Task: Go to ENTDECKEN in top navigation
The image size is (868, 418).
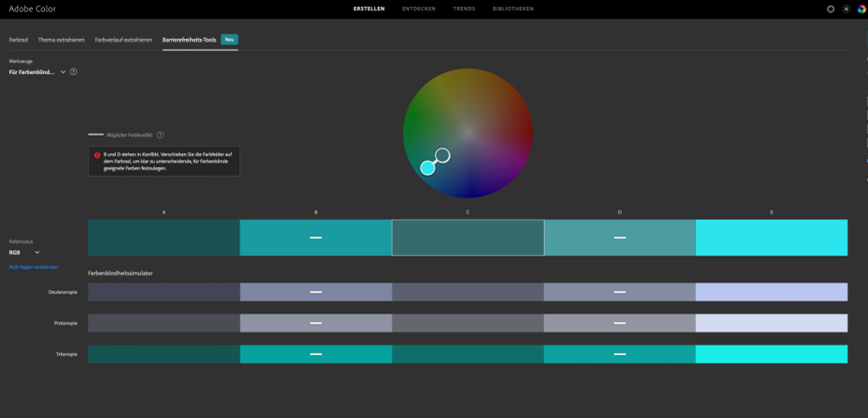Action: coord(418,9)
